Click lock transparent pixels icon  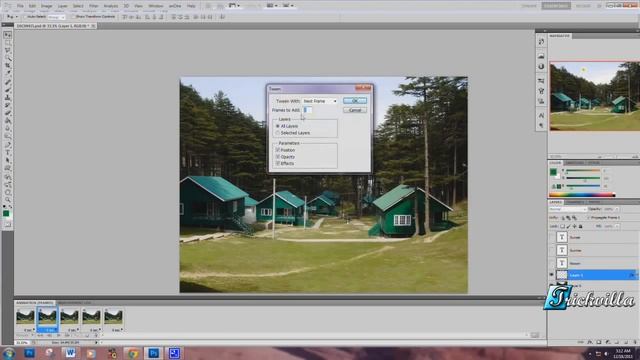pyautogui.click(x=562, y=227)
